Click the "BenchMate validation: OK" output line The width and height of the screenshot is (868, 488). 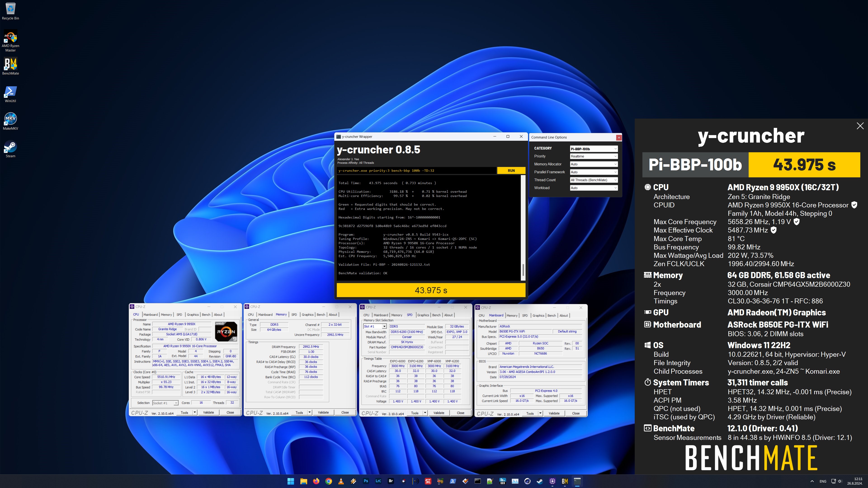[x=363, y=273]
